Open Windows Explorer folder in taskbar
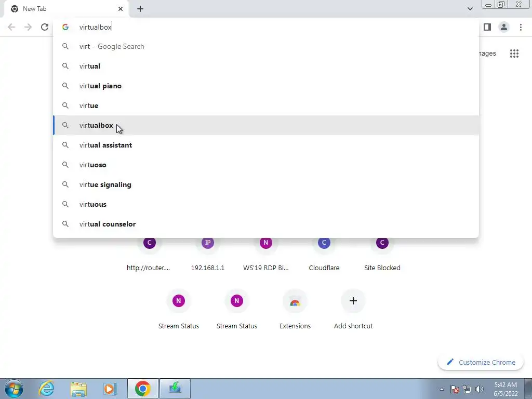 click(x=78, y=389)
